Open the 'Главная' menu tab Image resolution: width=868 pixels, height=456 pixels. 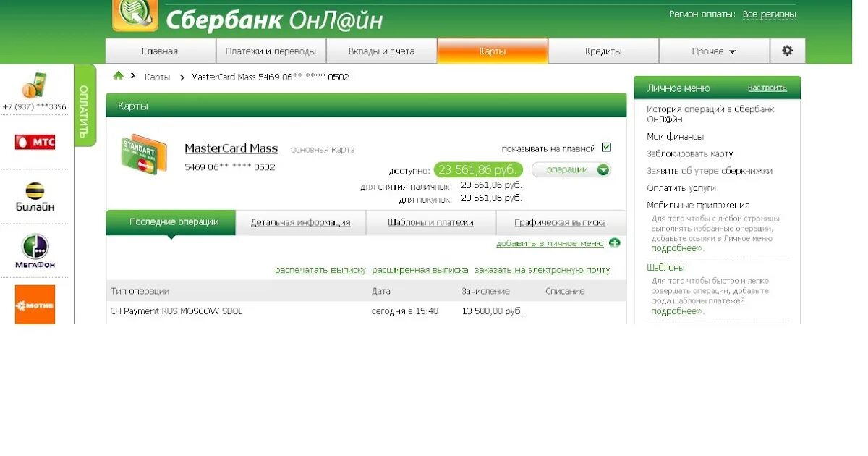(x=161, y=51)
